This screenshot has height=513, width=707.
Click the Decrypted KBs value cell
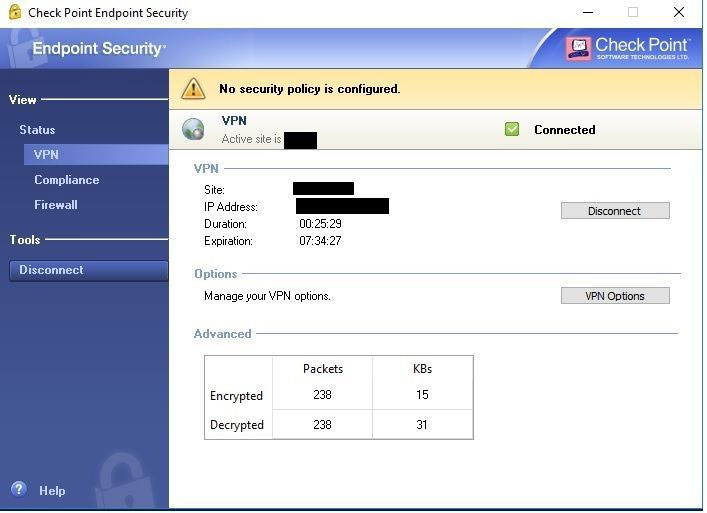coord(422,425)
